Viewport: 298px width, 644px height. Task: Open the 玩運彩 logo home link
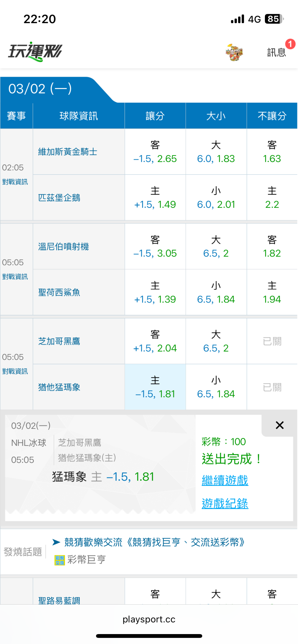[35, 52]
